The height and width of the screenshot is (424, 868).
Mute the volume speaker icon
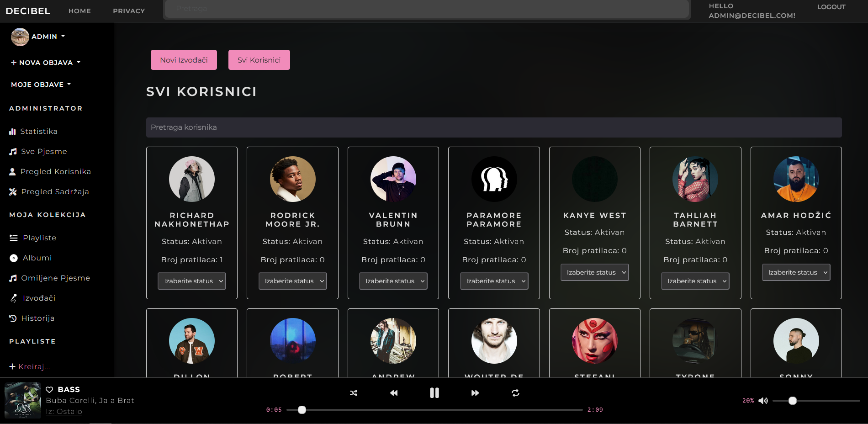click(763, 401)
